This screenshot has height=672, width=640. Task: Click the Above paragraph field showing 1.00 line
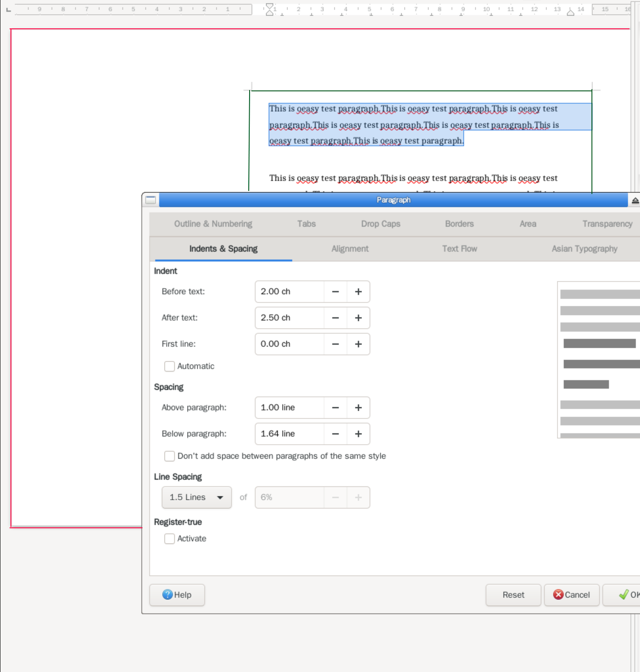289,407
